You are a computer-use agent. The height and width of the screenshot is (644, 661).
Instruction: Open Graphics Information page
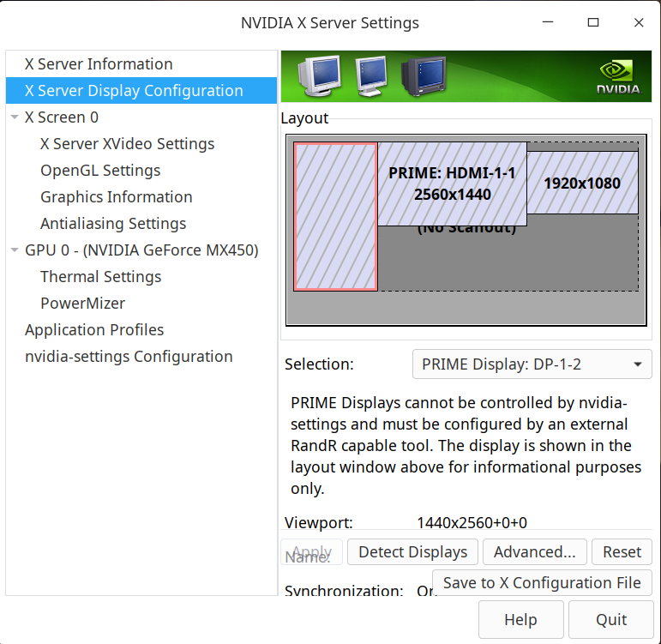[x=117, y=197]
